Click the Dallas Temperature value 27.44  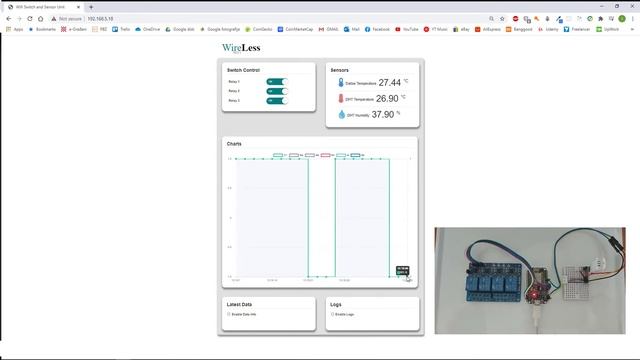click(x=389, y=83)
